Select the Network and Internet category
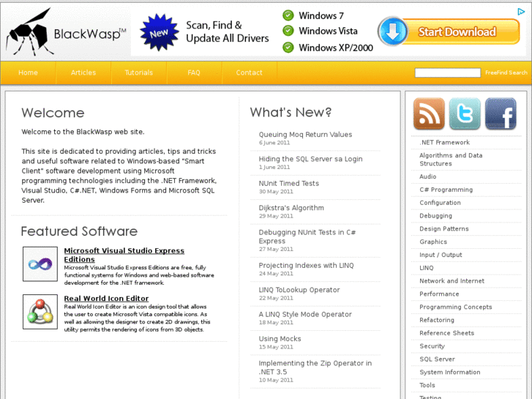The height and width of the screenshot is (399, 532). 452,281
